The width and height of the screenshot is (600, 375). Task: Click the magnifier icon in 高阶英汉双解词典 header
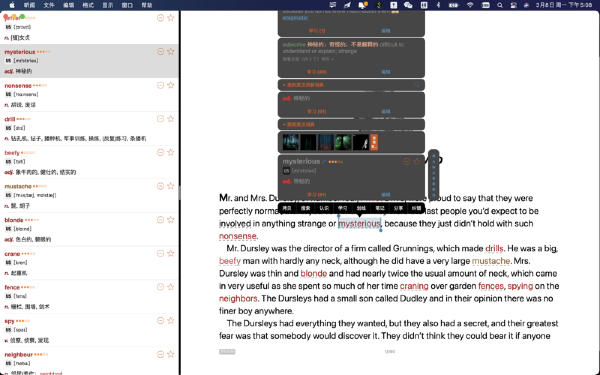(417, 85)
